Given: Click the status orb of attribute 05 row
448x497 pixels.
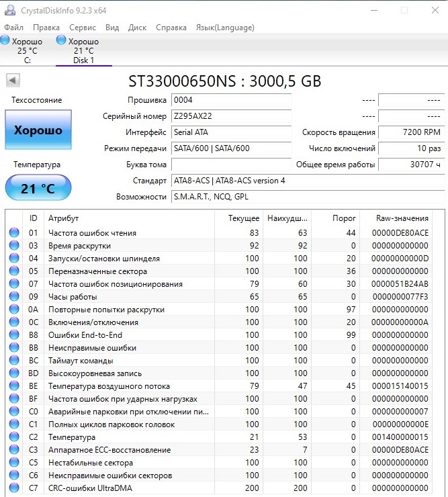Looking at the screenshot, I should pyautogui.click(x=14, y=271).
